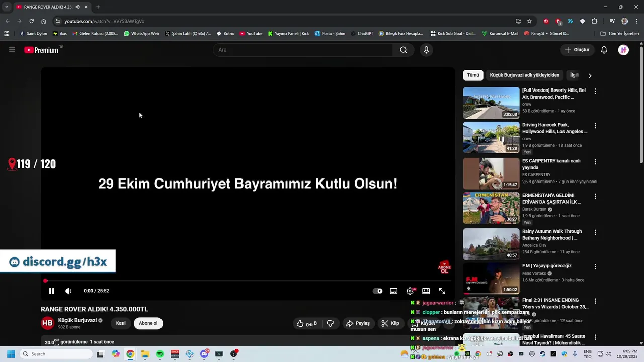Viewport: 644px width, 362px height.
Task: Dislike the video with thumbs down
Action: pos(331,323)
